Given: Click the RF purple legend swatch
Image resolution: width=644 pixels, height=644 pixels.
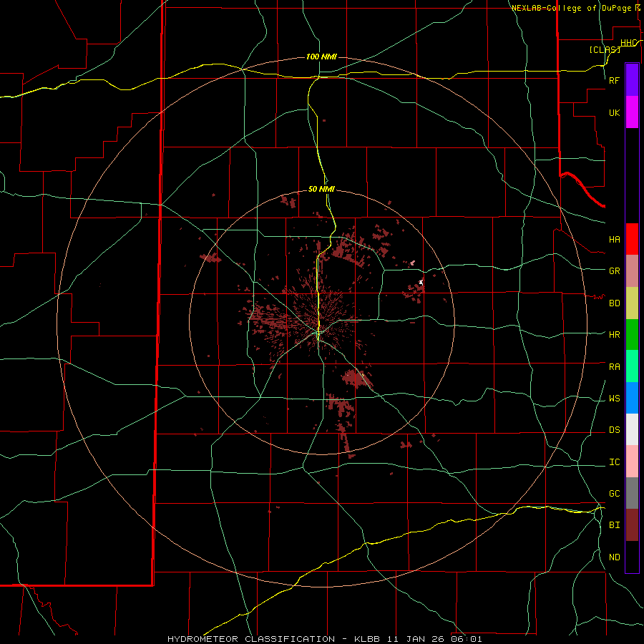Looking at the screenshot, I should [632, 80].
